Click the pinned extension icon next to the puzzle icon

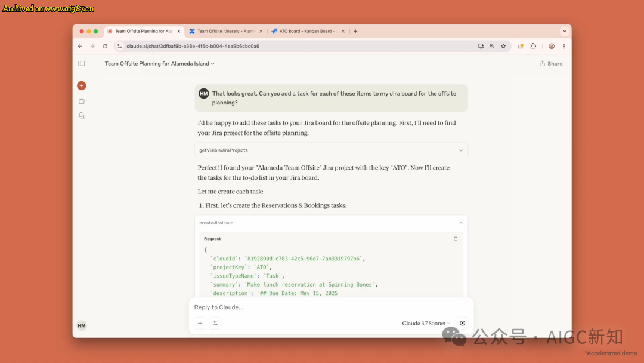521,46
